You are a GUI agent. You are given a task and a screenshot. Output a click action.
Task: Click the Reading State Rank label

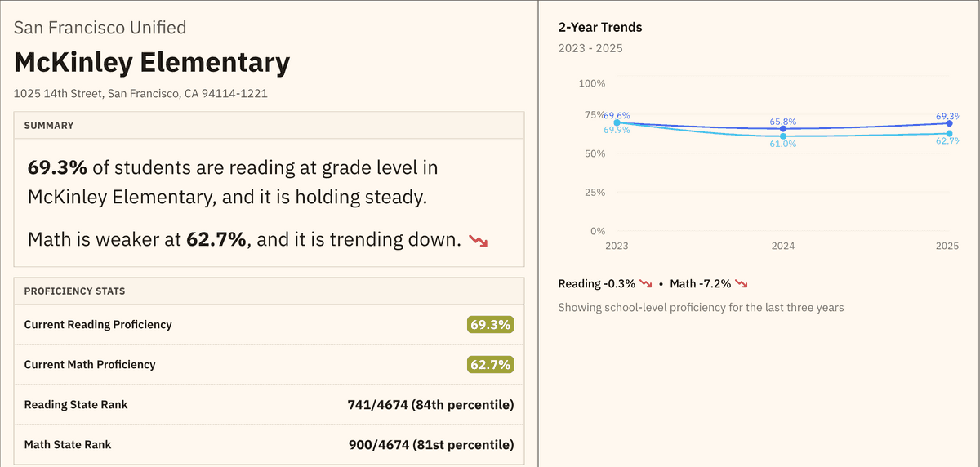tap(76, 404)
